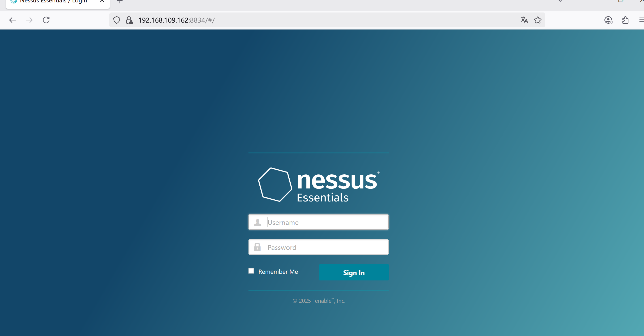
Task: Close the Nessus Essentials Login tab
Action: (102, 1)
